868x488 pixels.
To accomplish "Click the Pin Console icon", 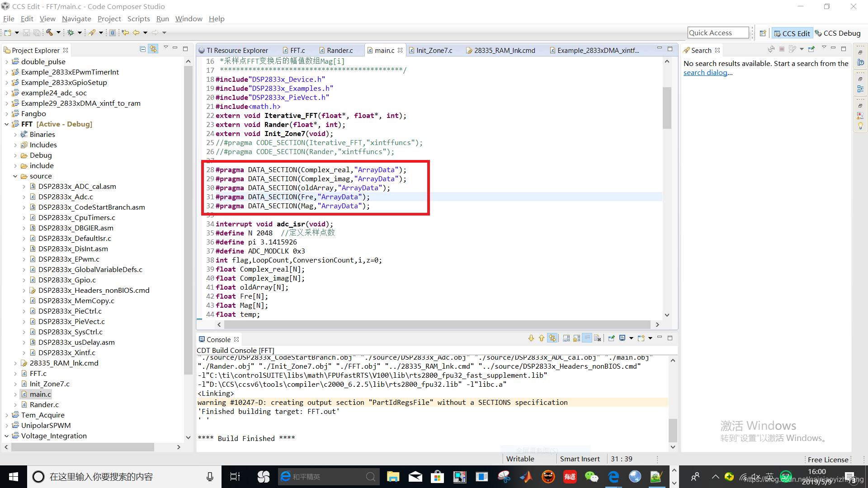I will (612, 338).
